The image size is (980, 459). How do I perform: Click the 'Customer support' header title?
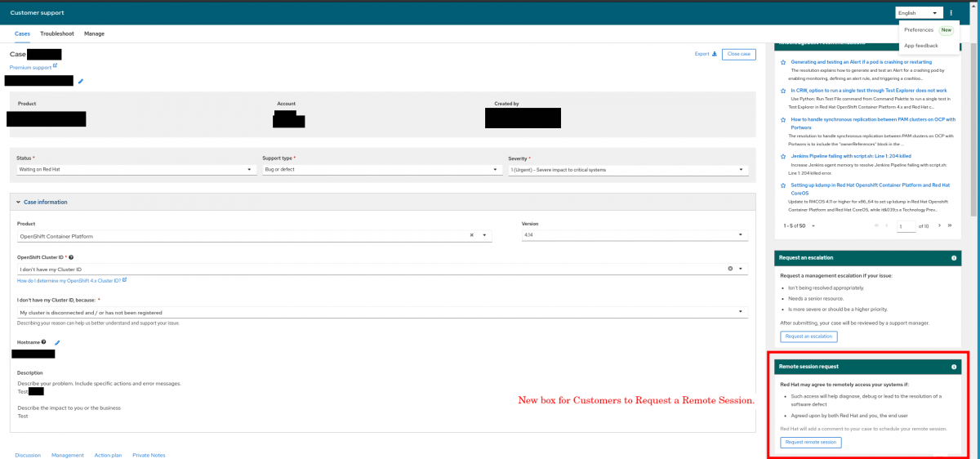point(37,13)
